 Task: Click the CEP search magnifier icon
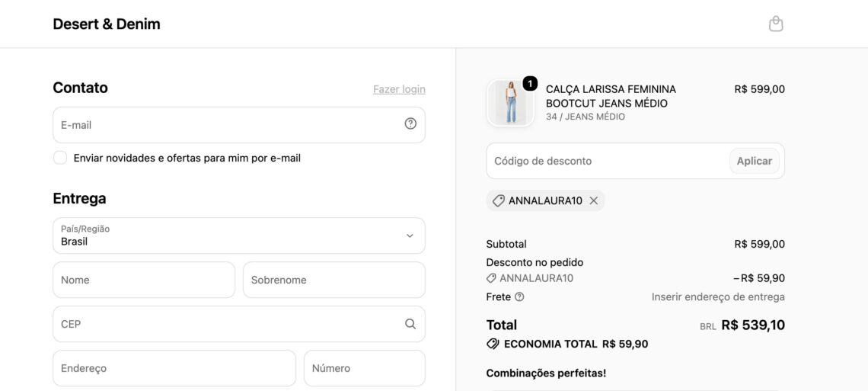click(410, 324)
